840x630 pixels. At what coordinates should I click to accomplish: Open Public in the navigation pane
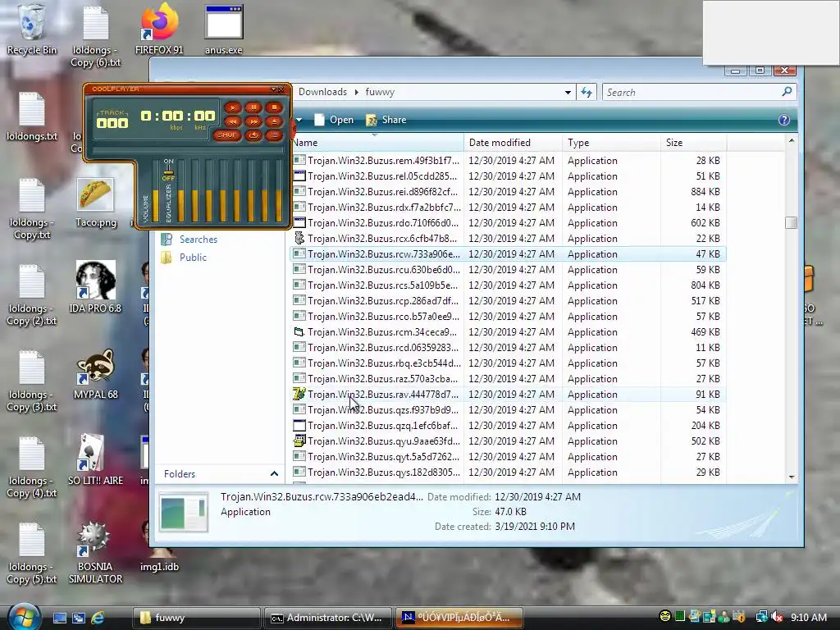(x=184, y=258)
